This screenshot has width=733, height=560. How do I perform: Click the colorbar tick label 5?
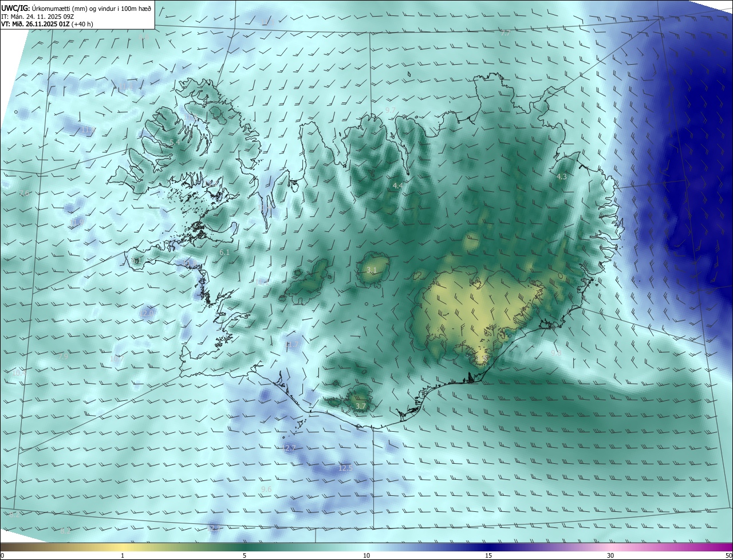pyautogui.click(x=245, y=555)
